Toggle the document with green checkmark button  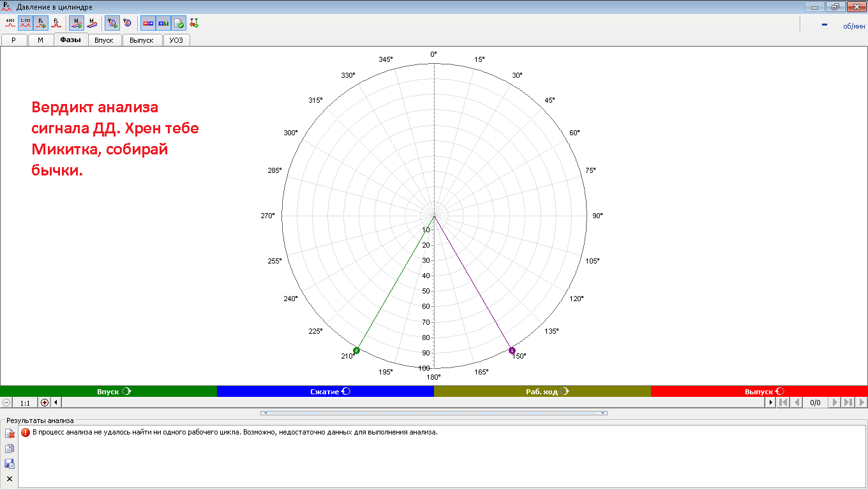pos(178,23)
